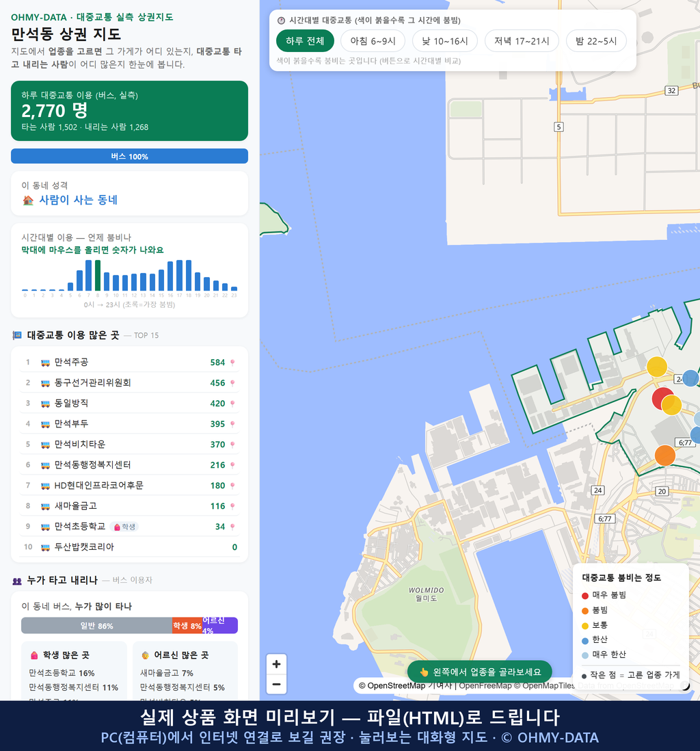Open the 어르신 많은 곳 card
The height and width of the screenshot is (751, 700).
coord(185,670)
